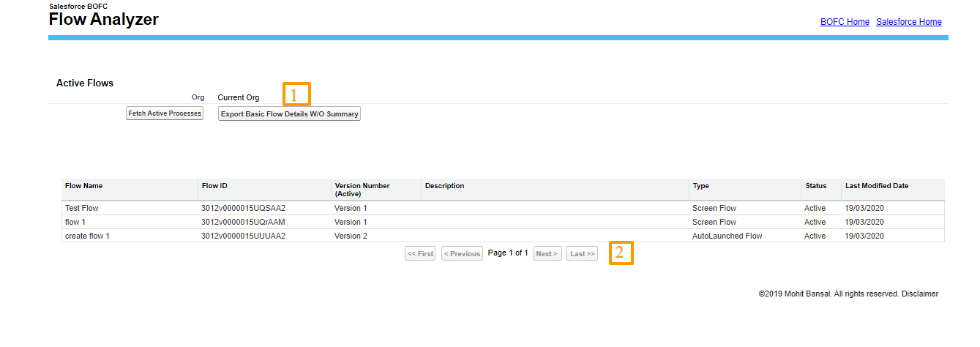
Task: Go to Salesforce Home link
Action: click(909, 22)
